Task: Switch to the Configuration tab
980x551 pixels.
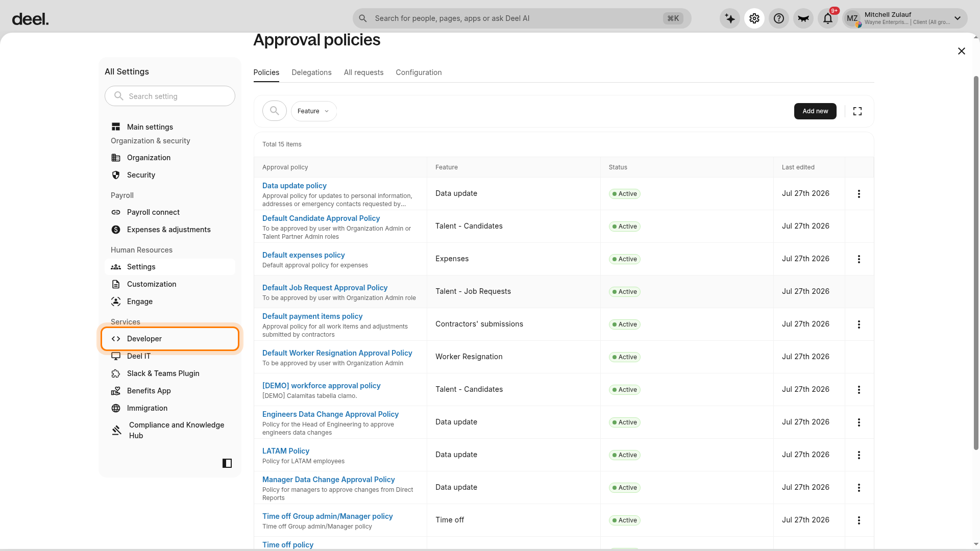Action: tap(419, 72)
